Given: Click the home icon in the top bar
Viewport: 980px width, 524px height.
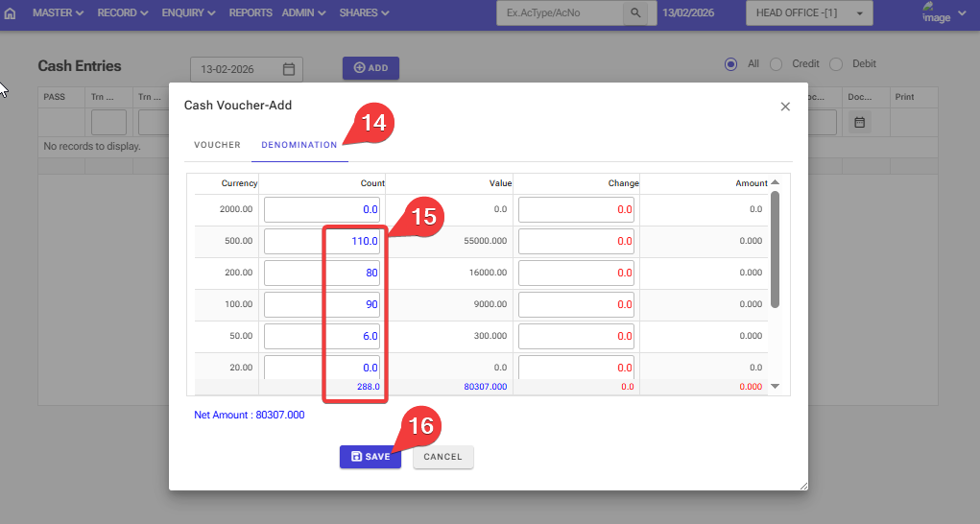Looking at the screenshot, I should [11, 13].
